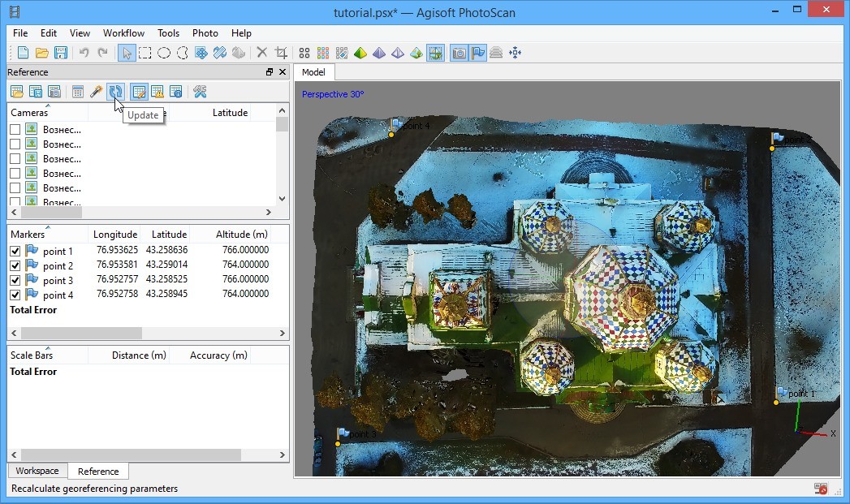The width and height of the screenshot is (850, 504).
Task: Open the Workflow menu
Action: point(123,33)
